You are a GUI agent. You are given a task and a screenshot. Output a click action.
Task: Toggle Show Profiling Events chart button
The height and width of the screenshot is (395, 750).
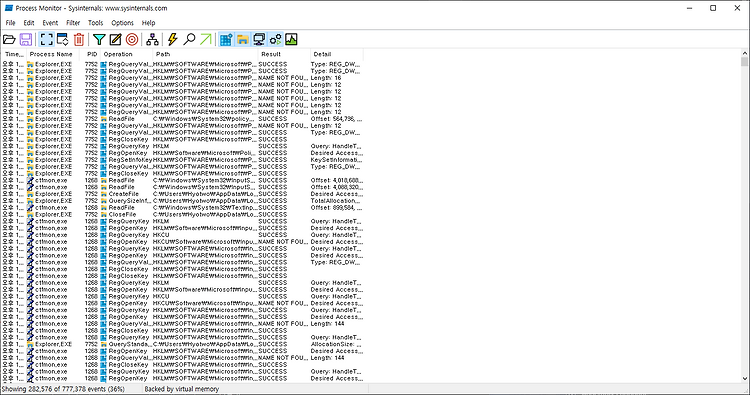point(291,39)
